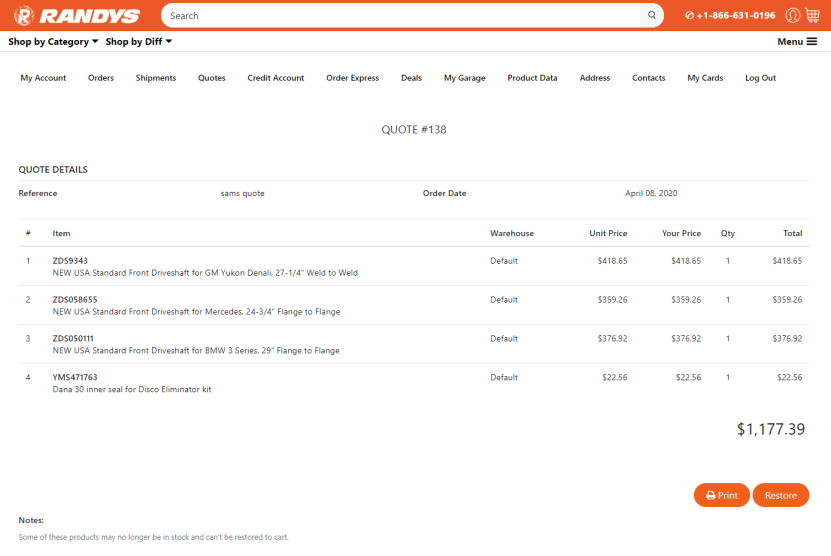Click the grand total $1,177.39
The image size is (831, 556).
tap(771, 429)
